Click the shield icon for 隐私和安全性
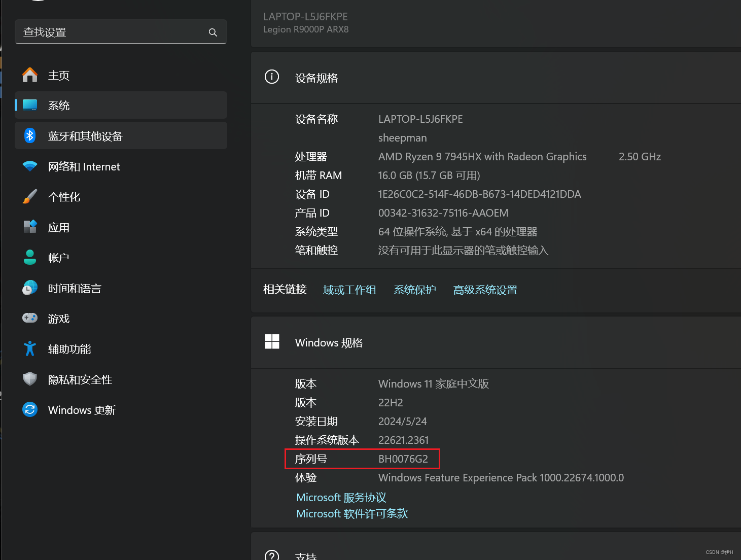 click(30, 379)
